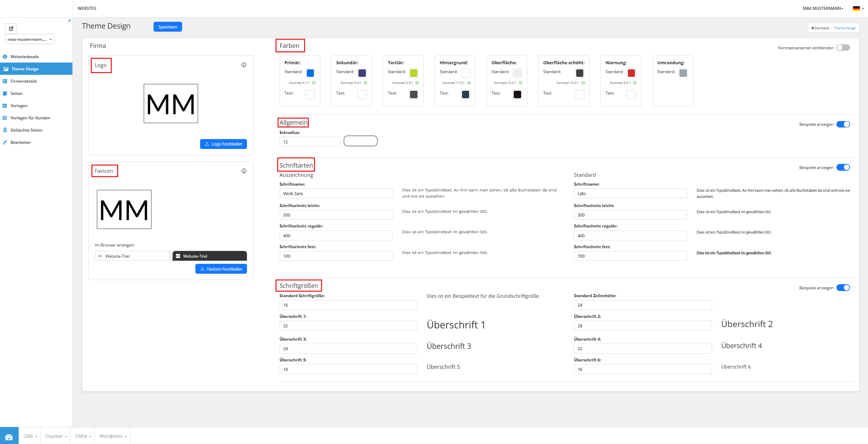Expand the MAX MUSTERMANN user menu
This screenshot has width=868, height=444.
coord(823,8)
